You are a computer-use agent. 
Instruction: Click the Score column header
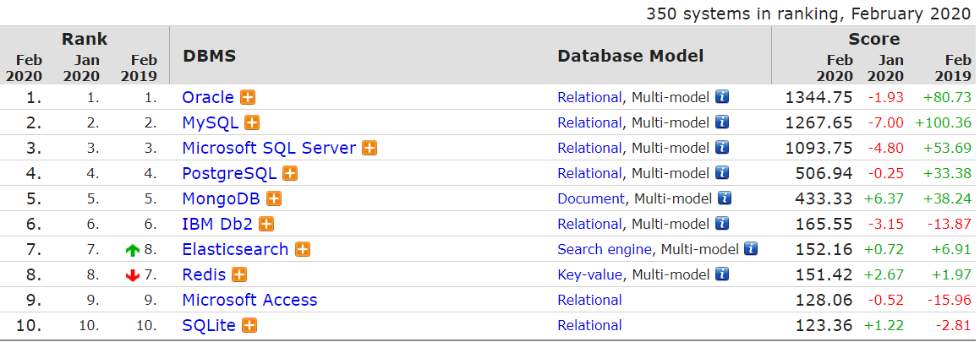873,39
